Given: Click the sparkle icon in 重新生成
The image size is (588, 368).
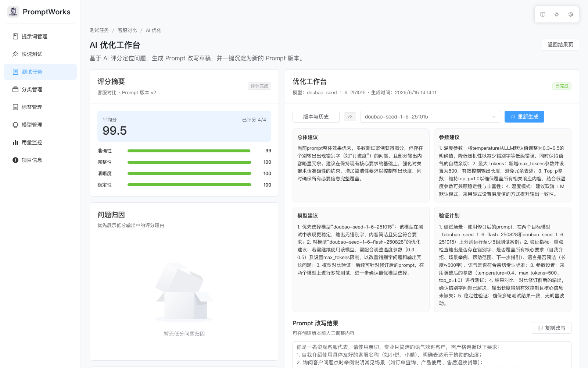Looking at the screenshot, I should 513,117.
